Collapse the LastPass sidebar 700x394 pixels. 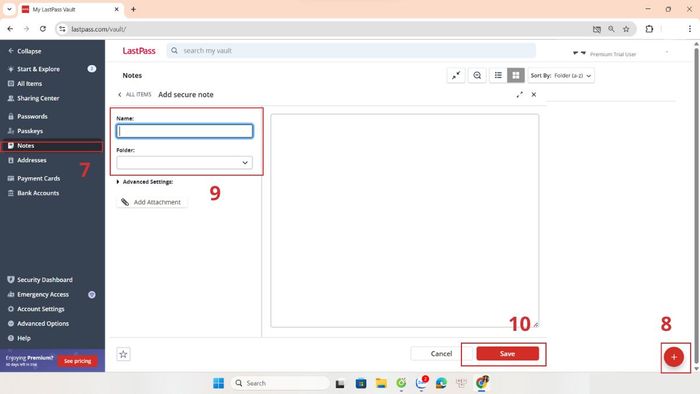point(25,51)
